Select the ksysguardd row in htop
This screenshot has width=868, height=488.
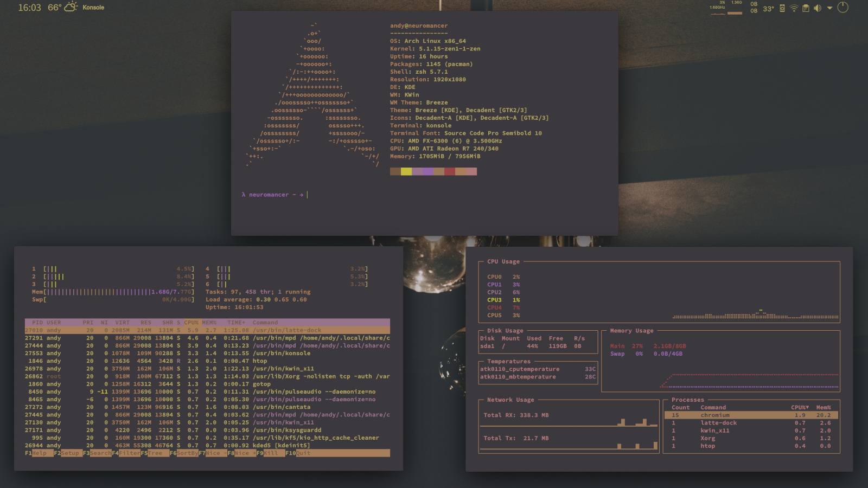tap(207, 431)
